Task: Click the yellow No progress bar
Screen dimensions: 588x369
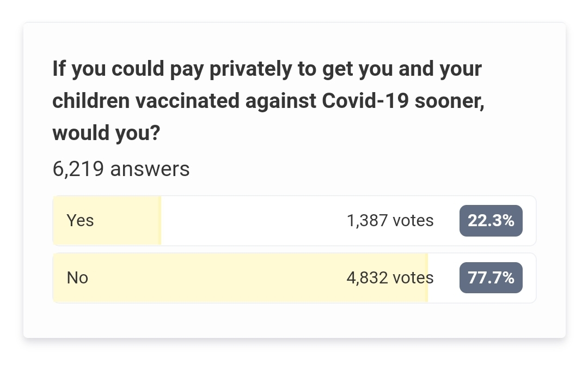Action: [241, 278]
